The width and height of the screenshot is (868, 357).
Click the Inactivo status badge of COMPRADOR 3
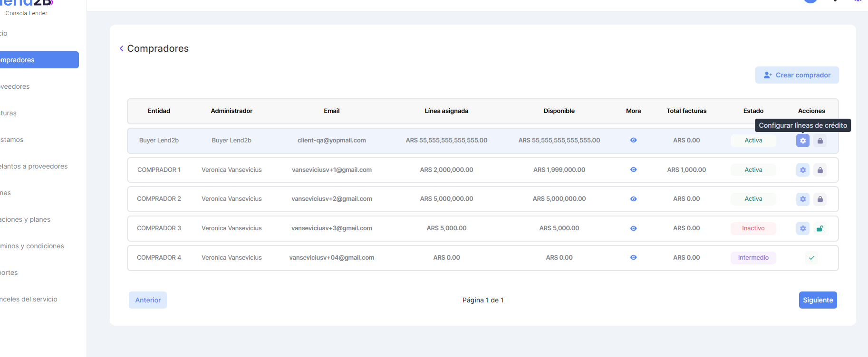pyautogui.click(x=753, y=228)
